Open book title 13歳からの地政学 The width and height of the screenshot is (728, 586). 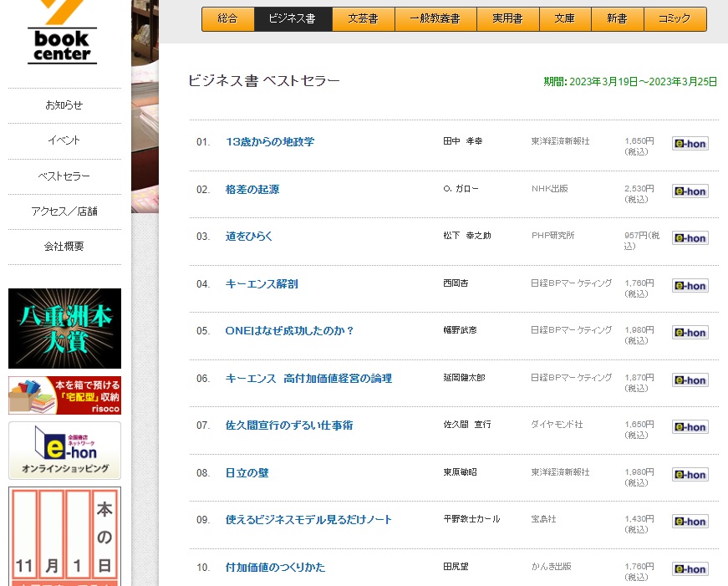[270, 142]
